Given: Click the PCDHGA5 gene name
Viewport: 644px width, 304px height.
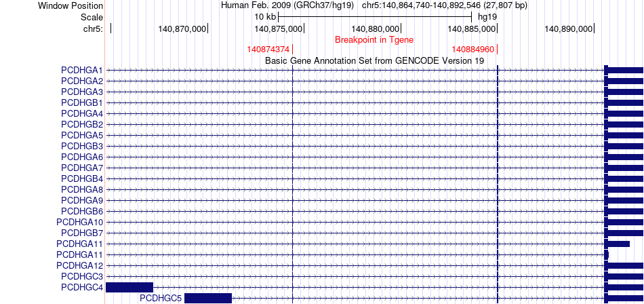Looking at the screenshot, I should pos(81,135).
